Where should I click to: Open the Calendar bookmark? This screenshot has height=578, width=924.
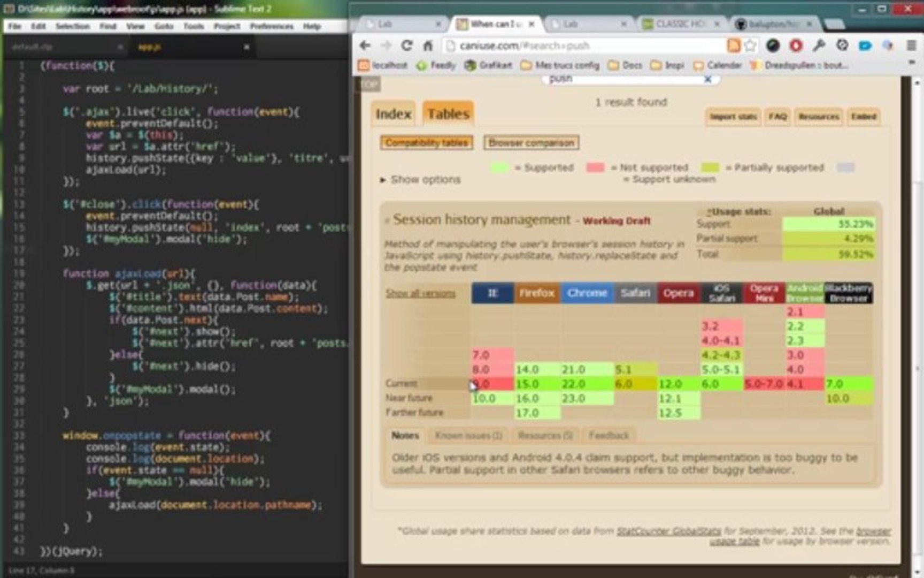717,65
